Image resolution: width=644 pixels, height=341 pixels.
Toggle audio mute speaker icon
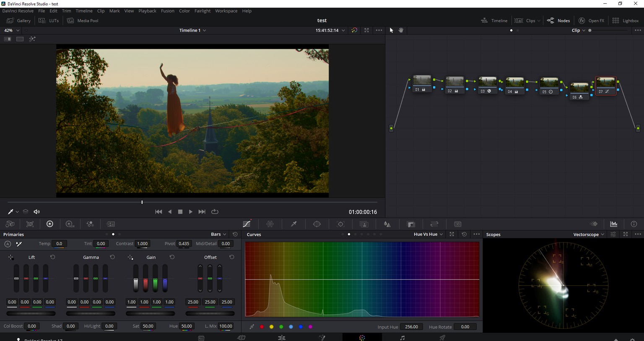(x=36, y=212)
